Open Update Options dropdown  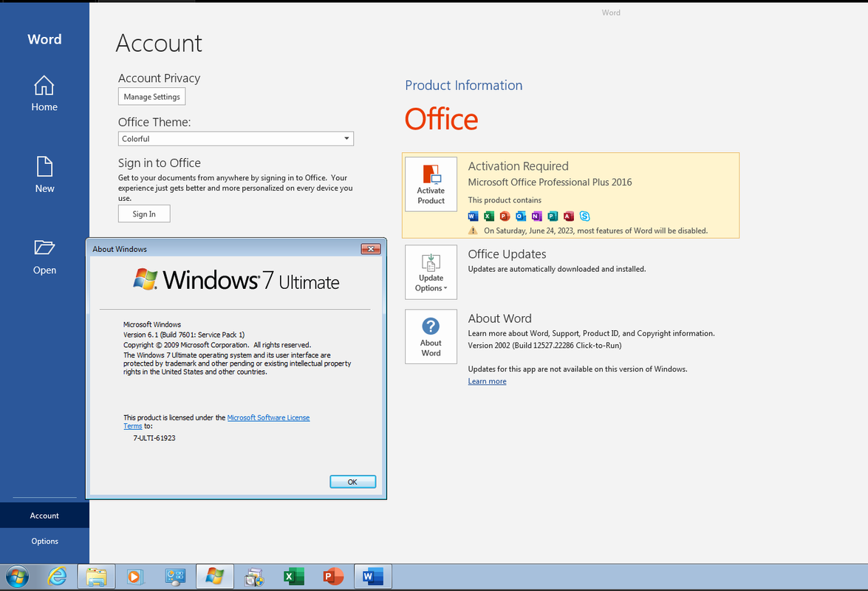pos(431,273)
